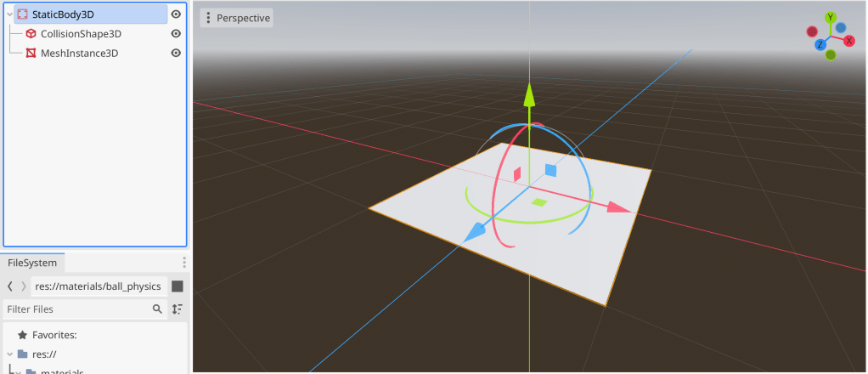Image resolution: width=868 pixels, height=374 pixels.
Task: Toggle visibility of CollisionShape3D
Action: coord(176,34)
